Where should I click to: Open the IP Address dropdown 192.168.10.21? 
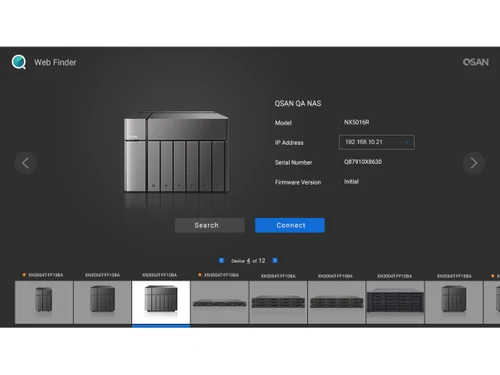tap(377, 142)
